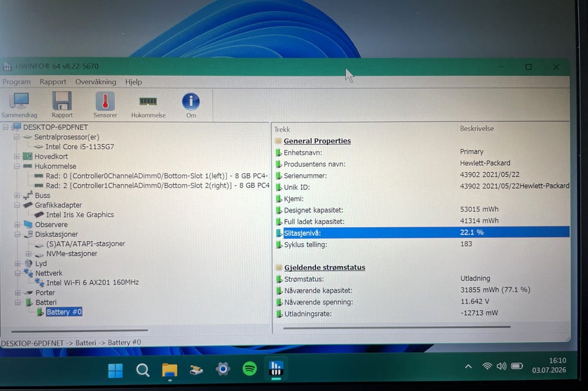Screen dimensions: 588x391
Task: Open File Explorer from taskbar
Action: coord(170,370)
